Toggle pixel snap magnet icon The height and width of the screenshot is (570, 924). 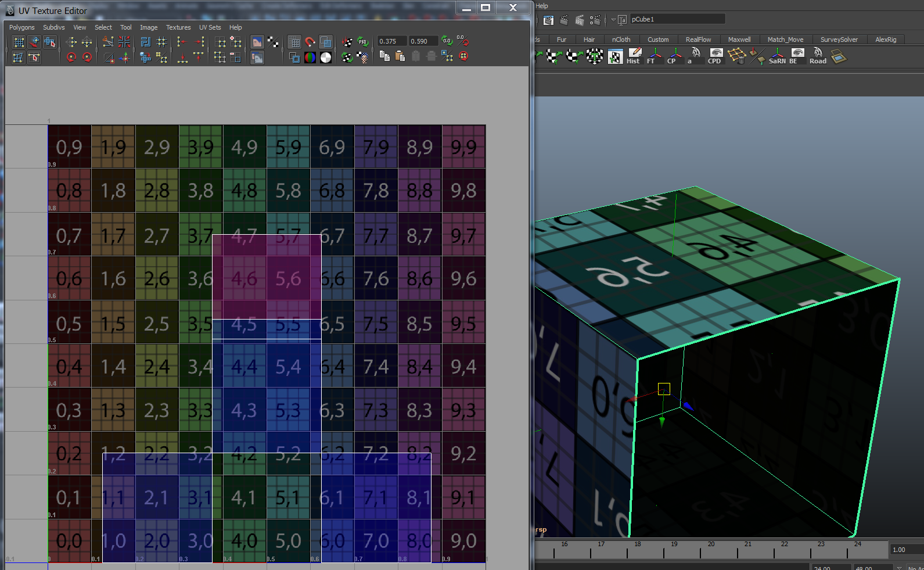coord(310,42)
